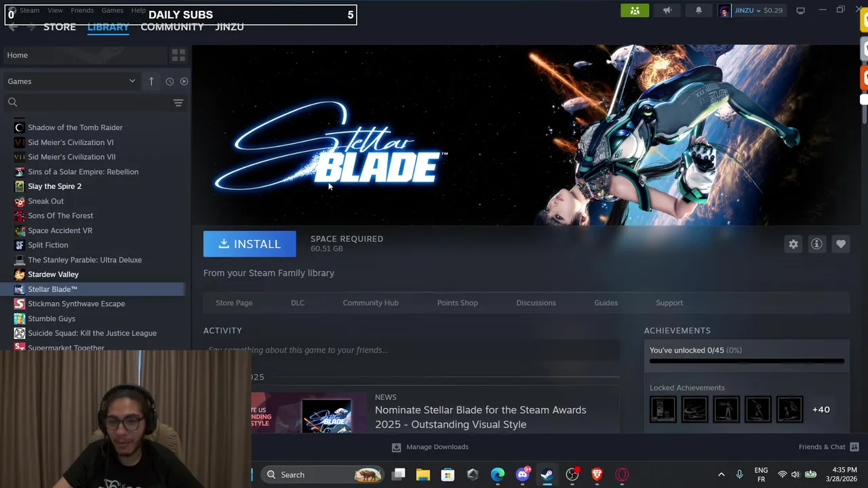Open File Explorer from the taskbar
Viewport: 868px width, 488px height.
pyautogui.click(x=423, y=474)
